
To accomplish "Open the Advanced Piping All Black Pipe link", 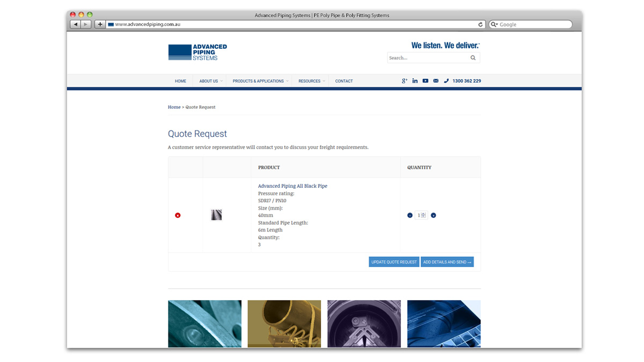I will (x=292, y=186).
